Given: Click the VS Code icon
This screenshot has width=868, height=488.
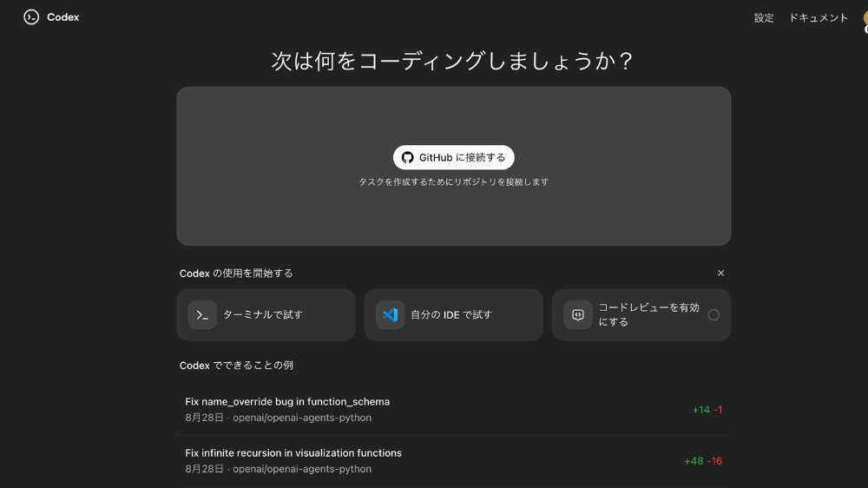Looking at the screenshot, I should pyautogui.click(x=390, y=314).
